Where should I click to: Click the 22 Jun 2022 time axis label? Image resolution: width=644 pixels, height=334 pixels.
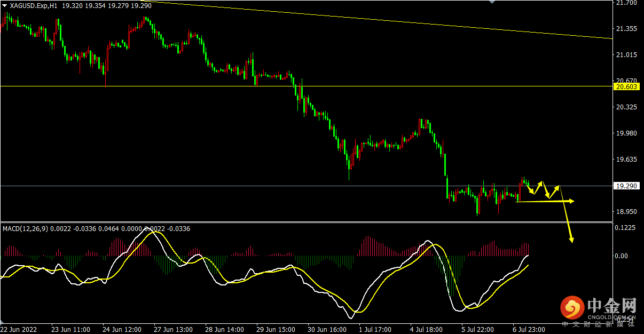pyautogui.click(x=20, y=329)
